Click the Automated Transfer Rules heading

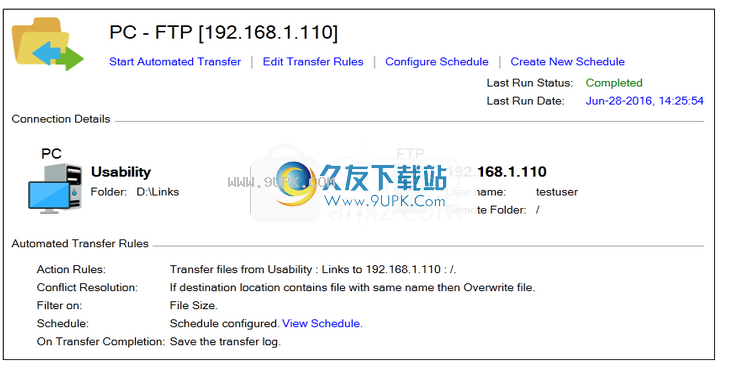[80, 244]
